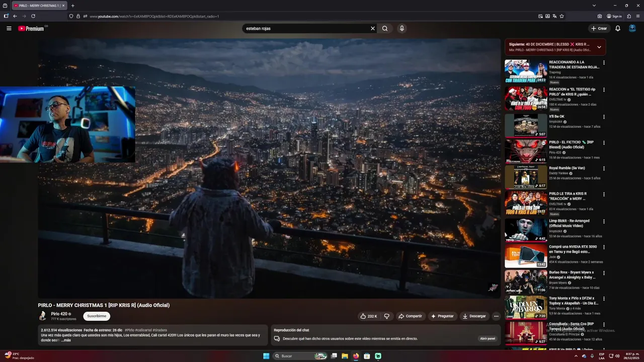Play 'Limp Bizkit - Re-Arranged' thumbnail
The width and height of the screenshot is (644, 362).
click(526, 230)
